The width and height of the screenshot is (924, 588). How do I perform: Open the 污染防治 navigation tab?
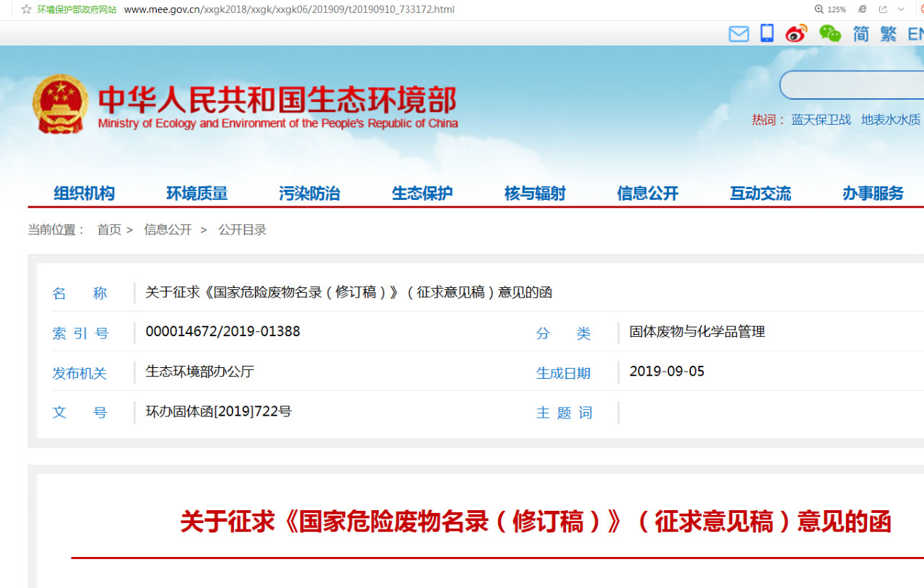[x=310, y=193]
